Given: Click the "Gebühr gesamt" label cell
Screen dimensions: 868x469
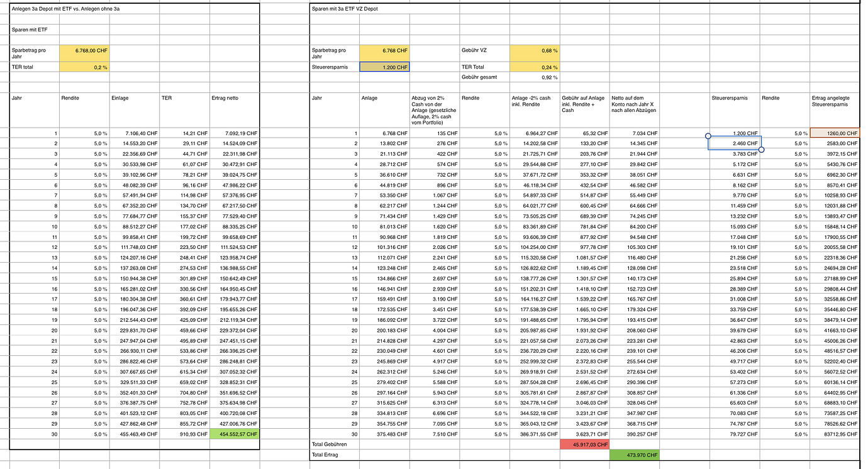Looking at the screenshot, I should point(484,77).
